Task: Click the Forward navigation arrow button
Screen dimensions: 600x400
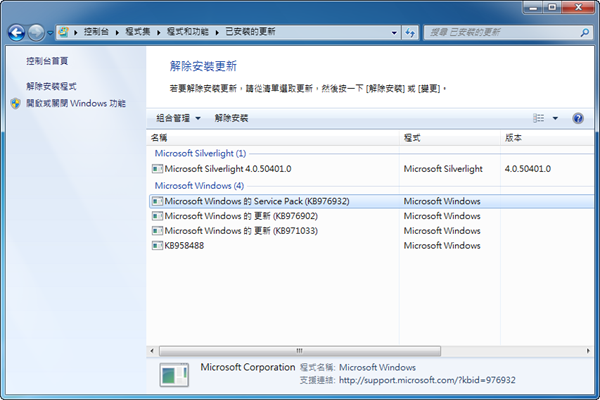Action: click(36, 33)
